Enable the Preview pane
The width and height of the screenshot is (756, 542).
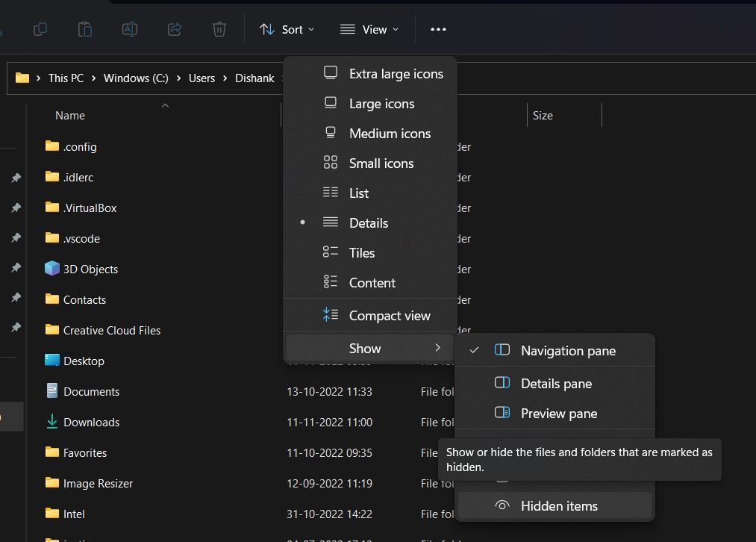[558, 413]
